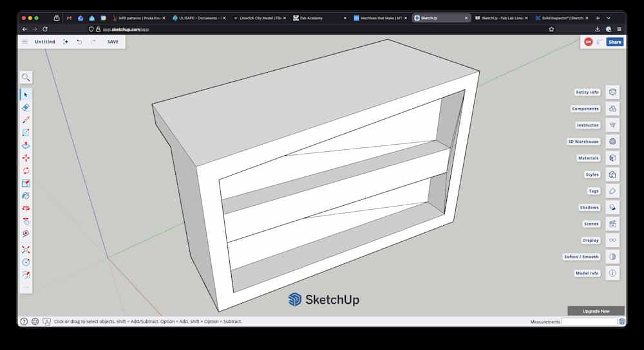Image resolution: width=644 pixels, height=350 pixels.
Task: Open the hamburger menu next to Untitled
Action: point(25,42)
